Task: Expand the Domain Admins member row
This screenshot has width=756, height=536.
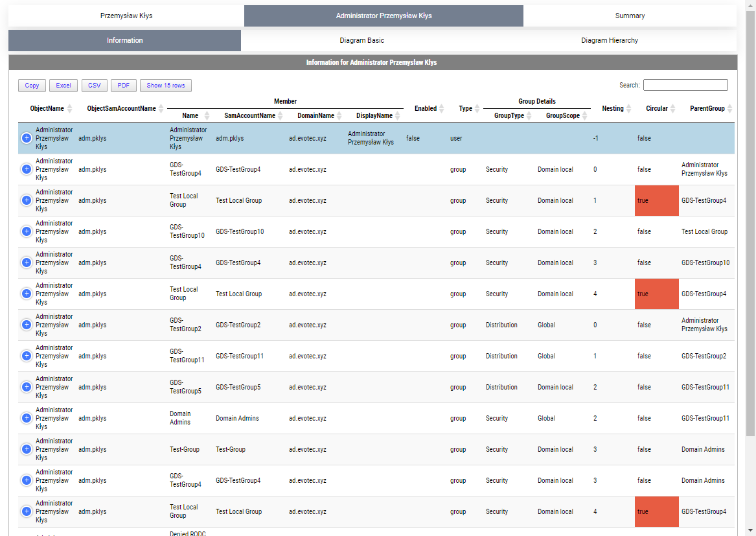Action: pos(27,418)
